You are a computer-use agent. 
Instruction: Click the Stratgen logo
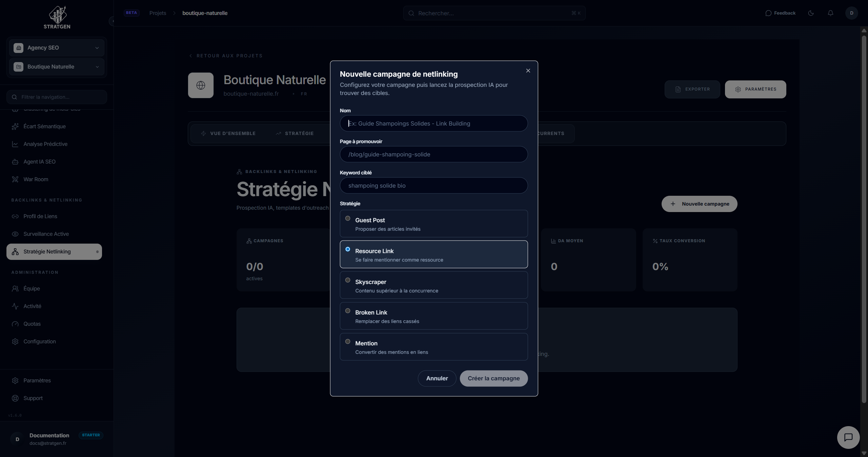click(x=57, y=17)
